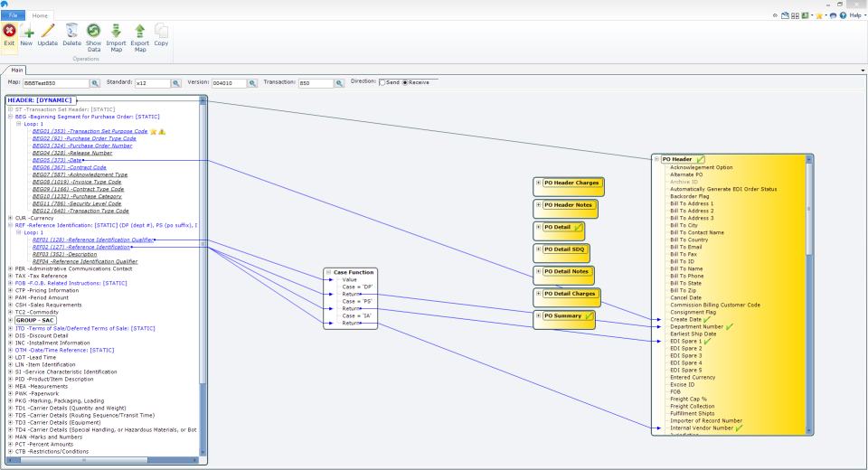Click the green checkmark on PO Summary
This screenshot has height=470, width=868.
point(589,316)
